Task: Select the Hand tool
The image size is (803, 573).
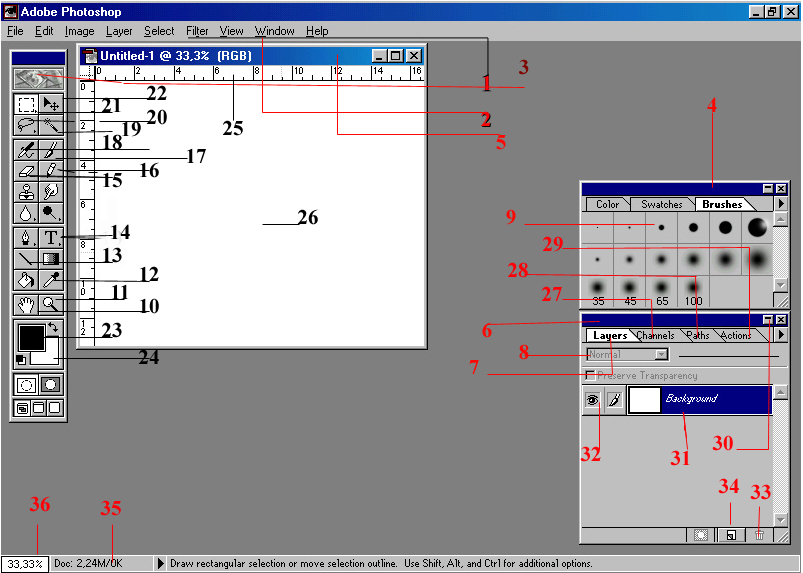Action: tap(26, 305)
